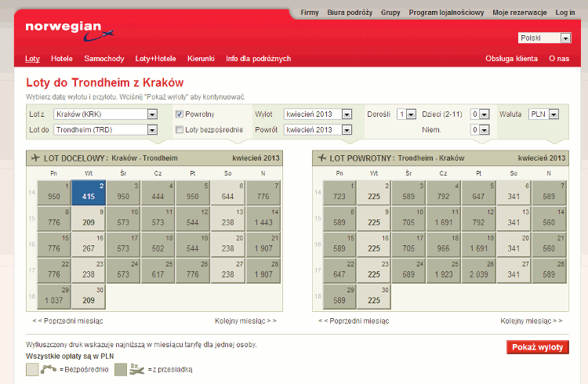This screenshot has width=588, height=384.
Task: Select the outbound April 6 fare 644
Action: 227,193
